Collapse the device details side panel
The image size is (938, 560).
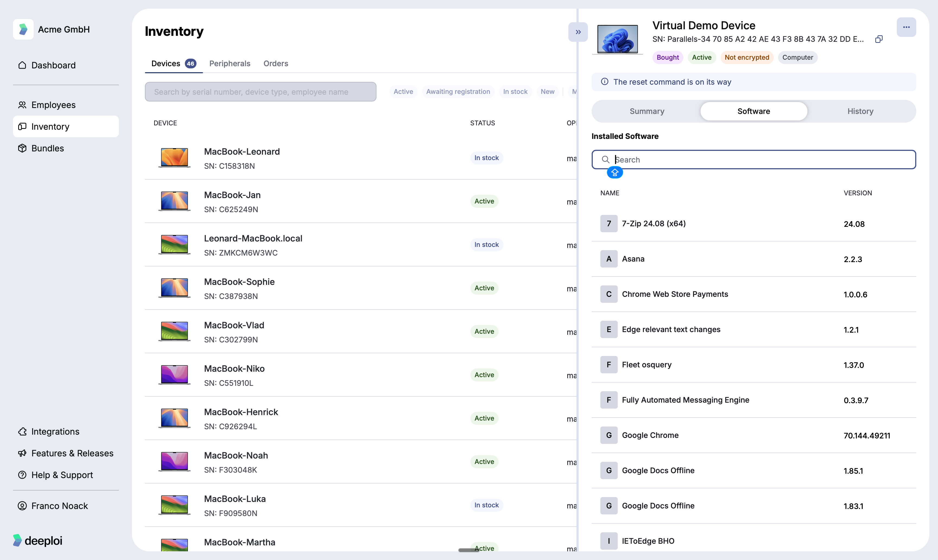click(x=578, y=32)
